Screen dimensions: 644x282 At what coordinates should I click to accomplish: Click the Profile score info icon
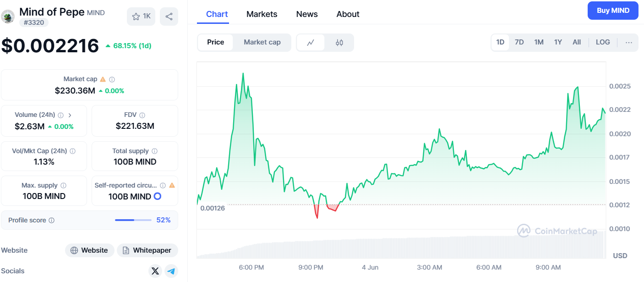pyautogui.click(x=52, y=221)
